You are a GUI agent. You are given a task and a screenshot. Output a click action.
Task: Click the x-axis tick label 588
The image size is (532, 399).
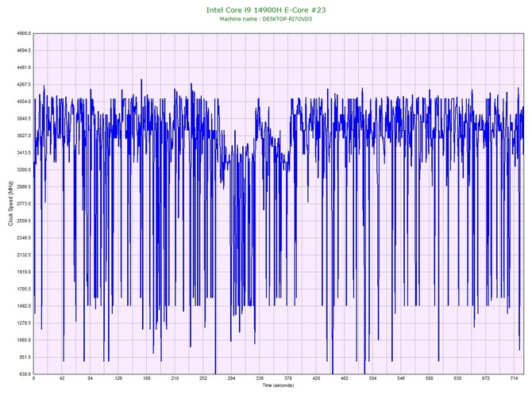pyautogui.click(x=430, y=378)
